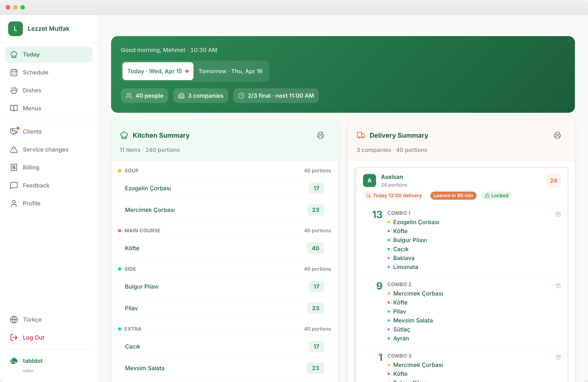Click the chef hat icon beside Today
588x382 pixels.
click(14, 54)
